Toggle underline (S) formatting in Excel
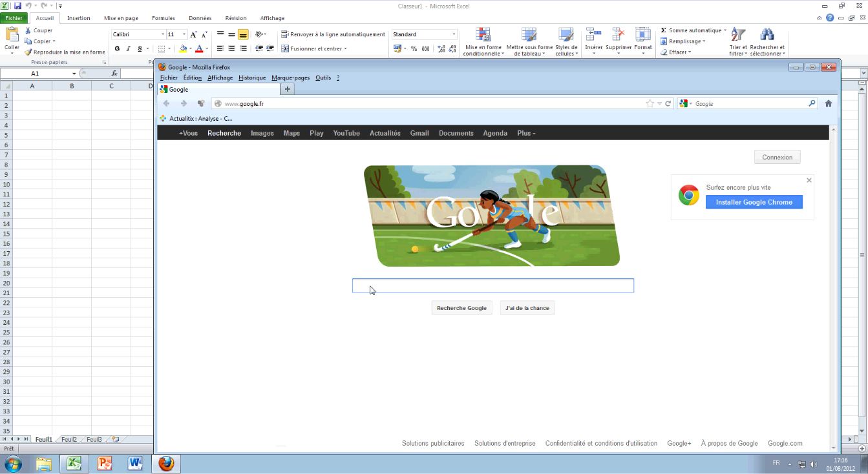This screenshot has width=868, height=474. coord(140,48)
